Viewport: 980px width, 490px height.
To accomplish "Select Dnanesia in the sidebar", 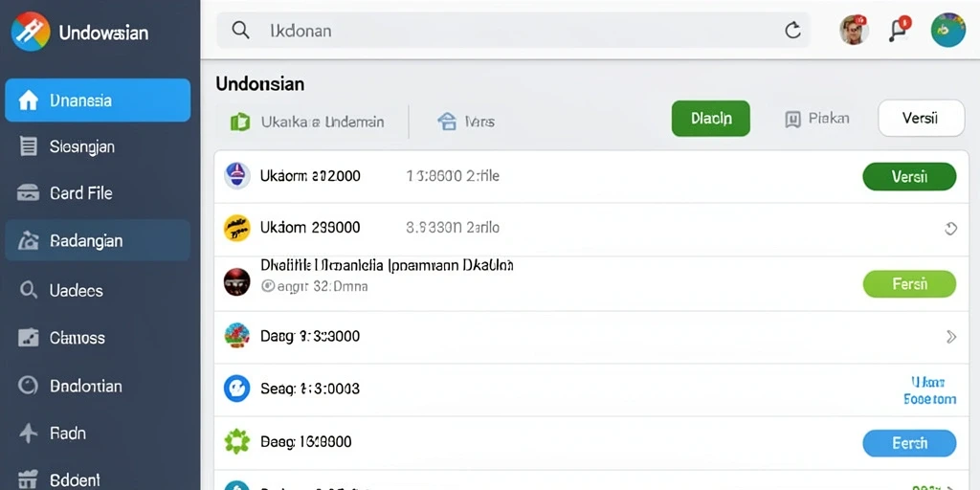I will 98,100.
